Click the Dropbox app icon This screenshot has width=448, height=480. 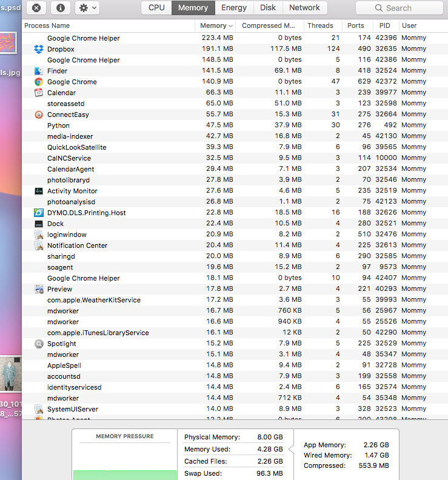(x=39, y=49)
